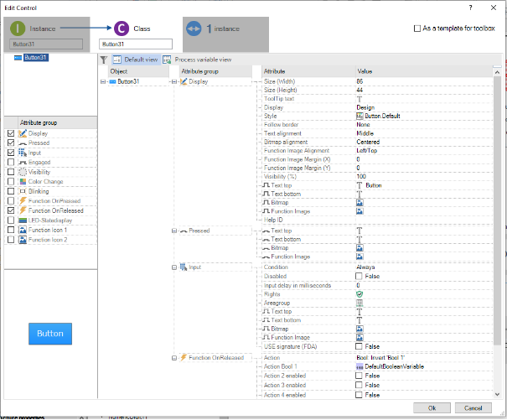Collapse the Button31 object node
The image size is (507, 420).
point(103,82)
